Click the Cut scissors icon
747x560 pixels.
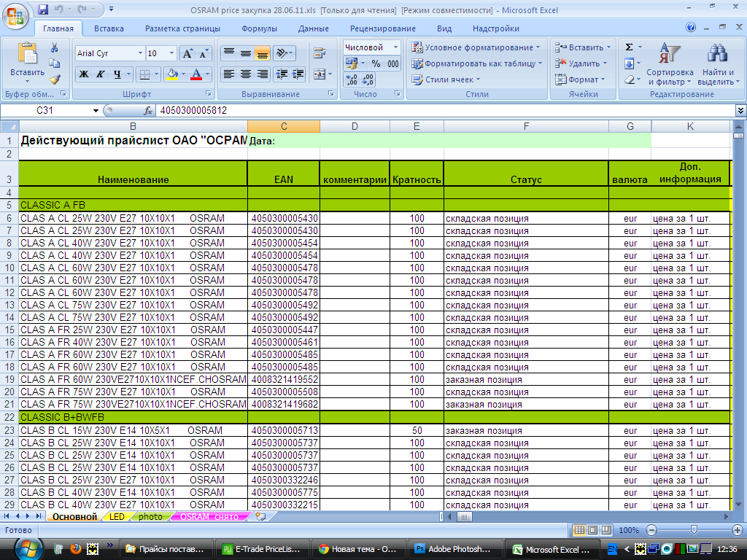click(x=54, y=47)
